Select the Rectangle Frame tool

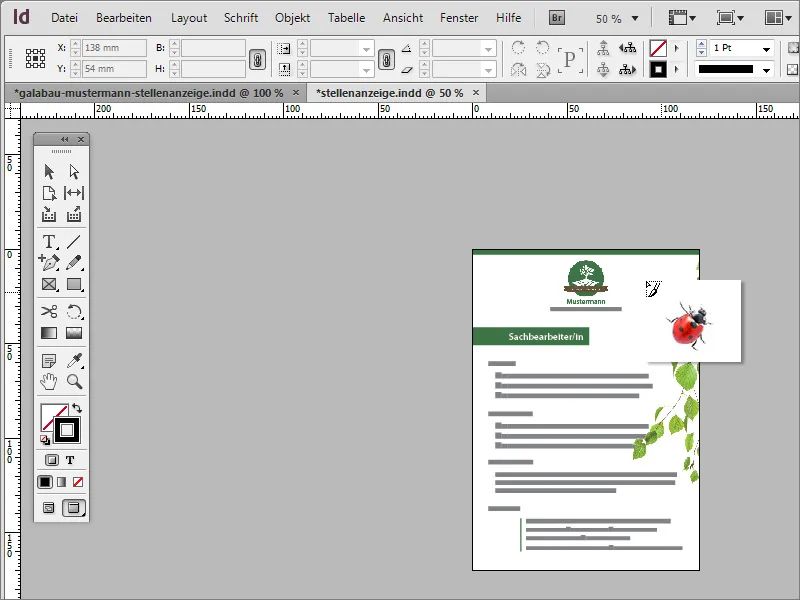point(49,284)
